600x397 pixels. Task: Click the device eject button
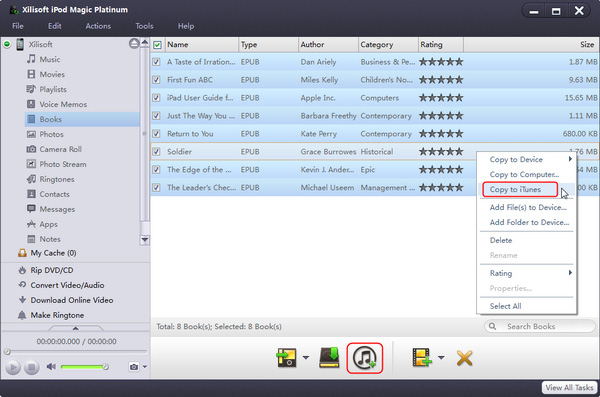tap(134, 43)
